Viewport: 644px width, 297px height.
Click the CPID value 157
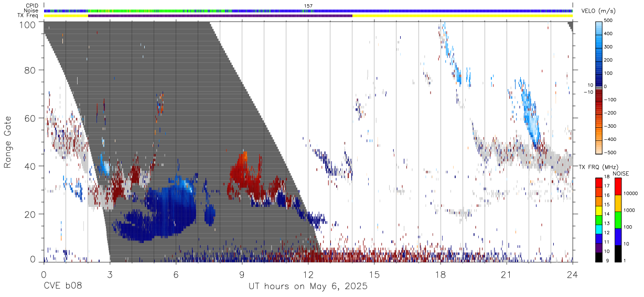pos(308,6)
